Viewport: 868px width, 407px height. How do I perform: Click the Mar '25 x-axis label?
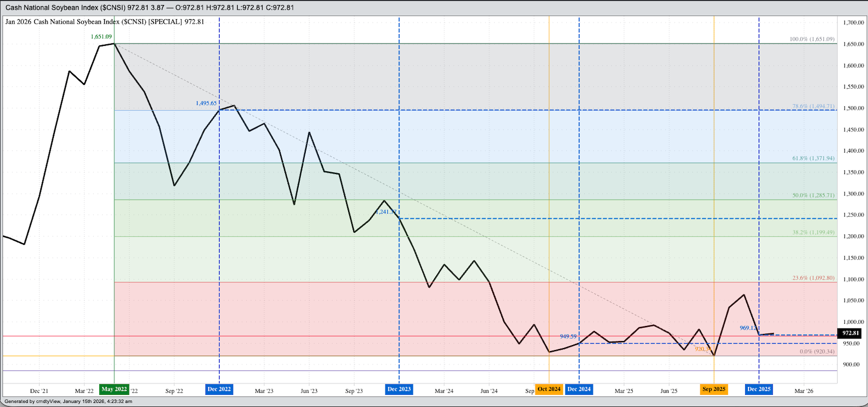click(624, 391)
